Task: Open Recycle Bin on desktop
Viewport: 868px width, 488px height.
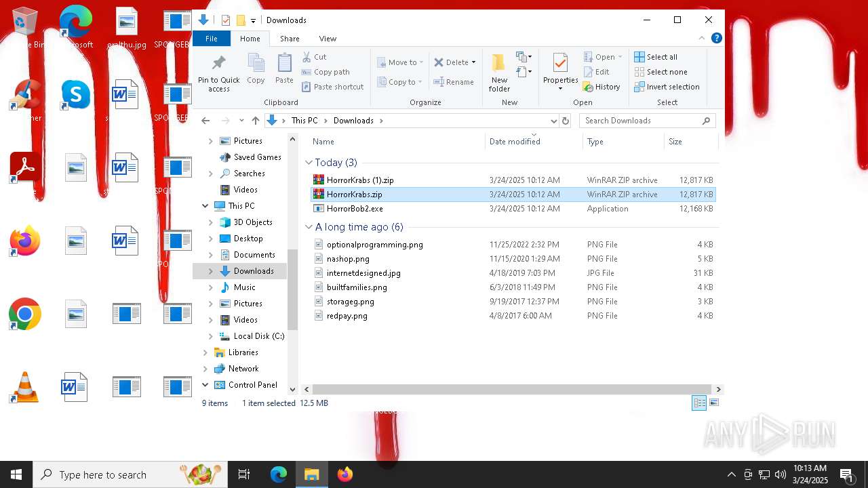Action: [25, 28]
